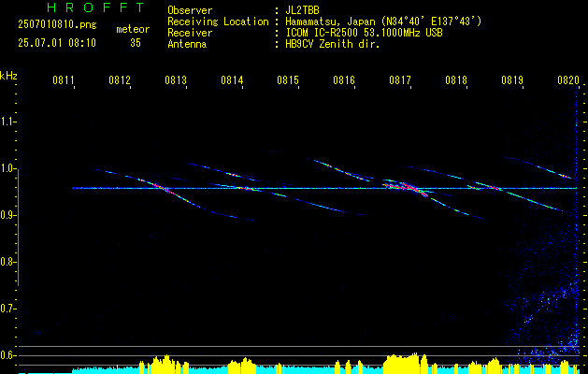Click the Receiver label
Viewport: 588px width, 374px height.
tap(190, 33)
